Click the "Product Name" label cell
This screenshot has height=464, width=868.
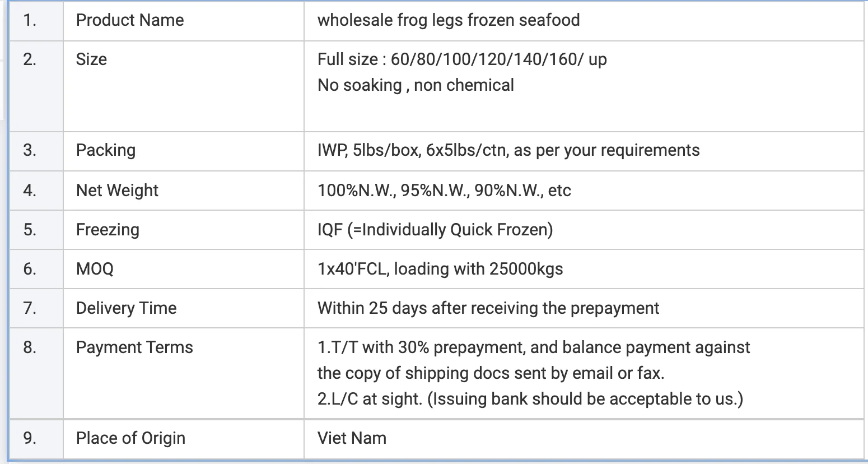pyautogui.click(x=129, y=20)
